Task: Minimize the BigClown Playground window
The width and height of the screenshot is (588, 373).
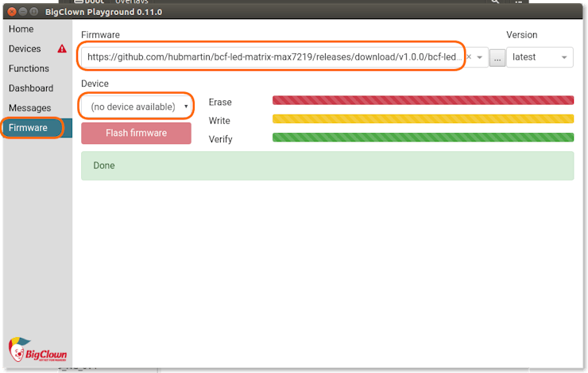Action: coord(22,12)
